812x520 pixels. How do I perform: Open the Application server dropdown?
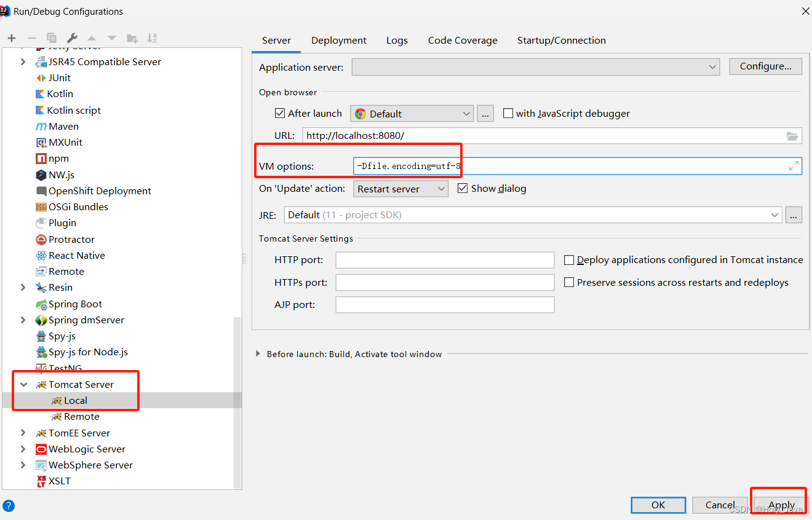coord(535,67)
